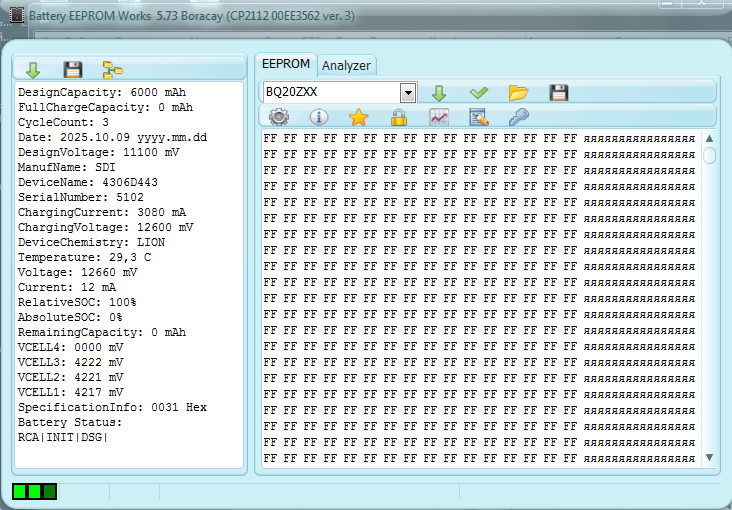The image size is (732, 510).
Task: Click the save disk icon in left panel
Action: tap(72, 69)
